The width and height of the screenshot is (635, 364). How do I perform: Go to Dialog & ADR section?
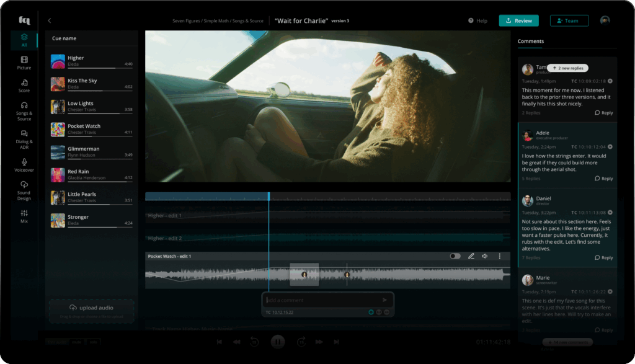[x=24, y=138]
